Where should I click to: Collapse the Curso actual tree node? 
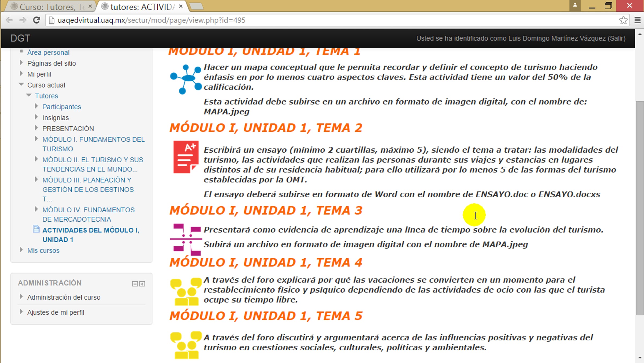[21, 84]
